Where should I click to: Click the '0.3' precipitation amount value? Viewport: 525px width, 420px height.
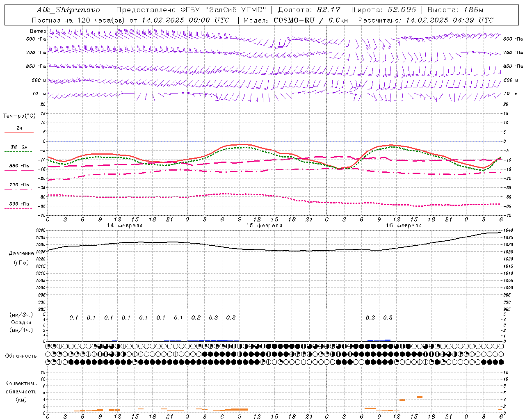213,317
